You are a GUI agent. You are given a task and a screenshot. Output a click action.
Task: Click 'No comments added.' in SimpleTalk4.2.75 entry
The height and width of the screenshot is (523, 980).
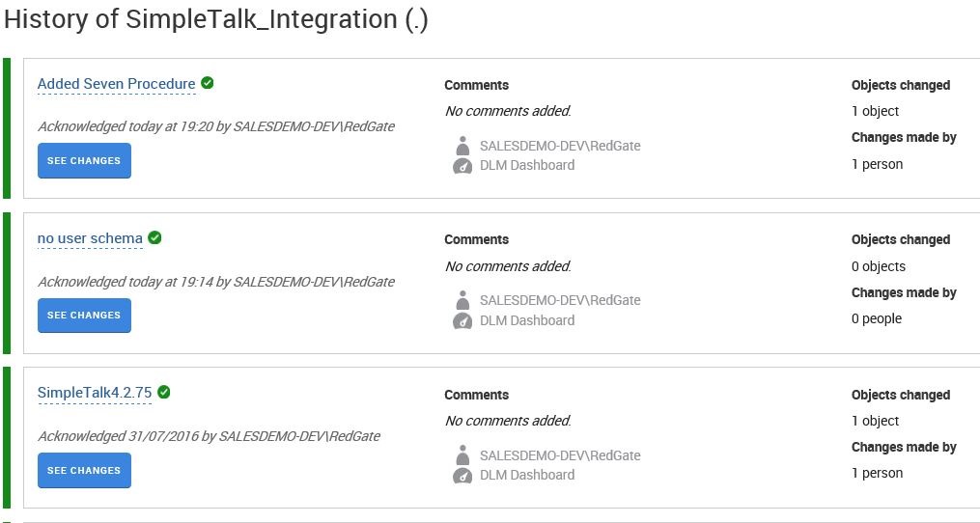507,421
